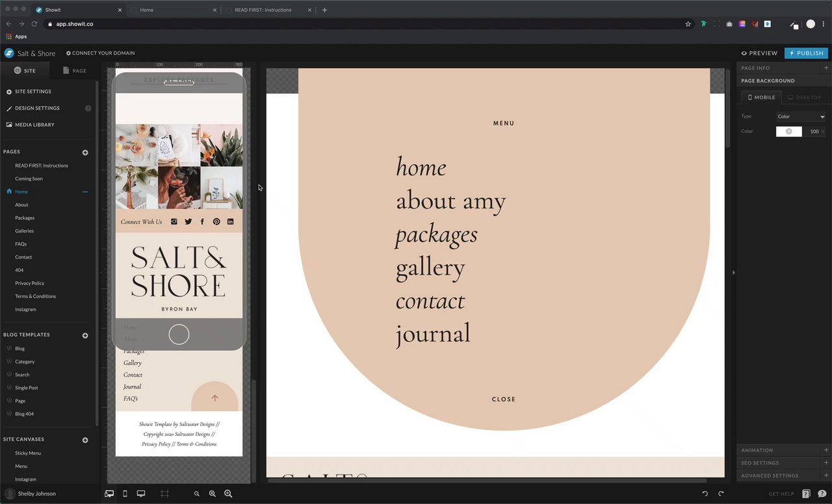Add a new page with Pages plus
The width and height of the screenshot is (832, 504).
(x=85, y=153)
